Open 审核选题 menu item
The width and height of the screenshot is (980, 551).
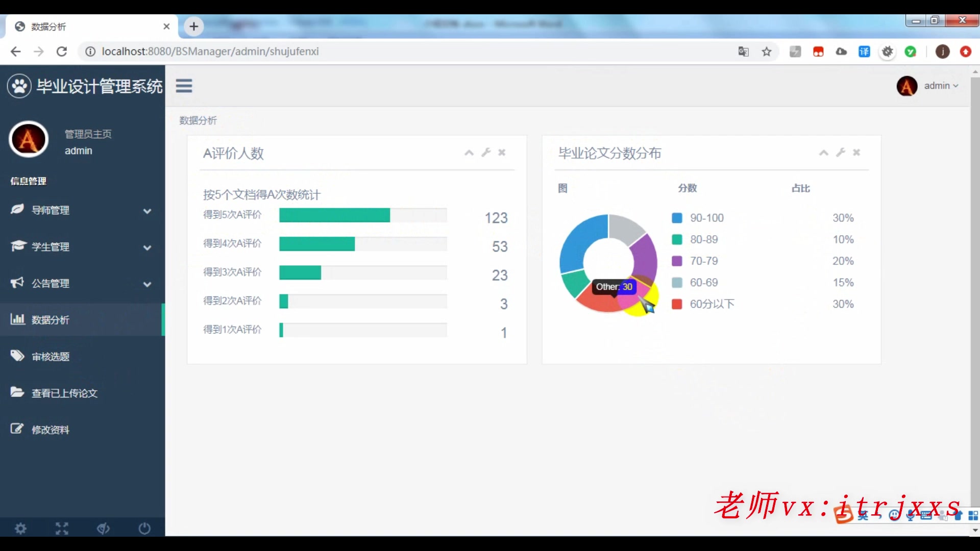(x=82, y=357)
